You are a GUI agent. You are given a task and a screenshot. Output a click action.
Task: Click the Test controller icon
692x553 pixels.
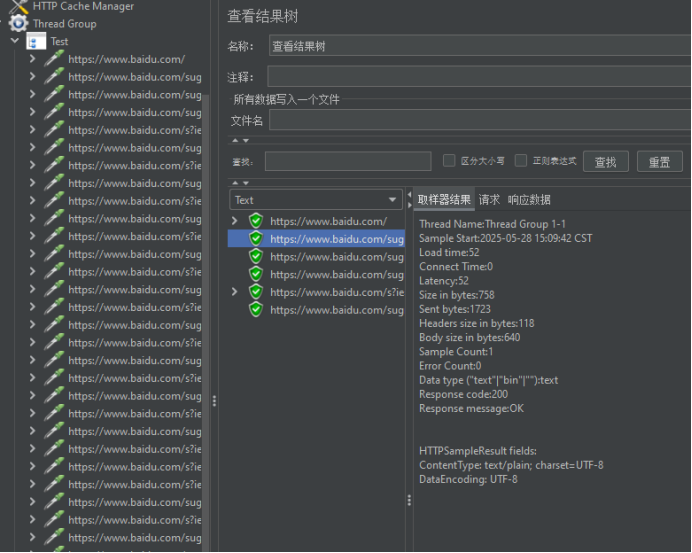[36, 41]
